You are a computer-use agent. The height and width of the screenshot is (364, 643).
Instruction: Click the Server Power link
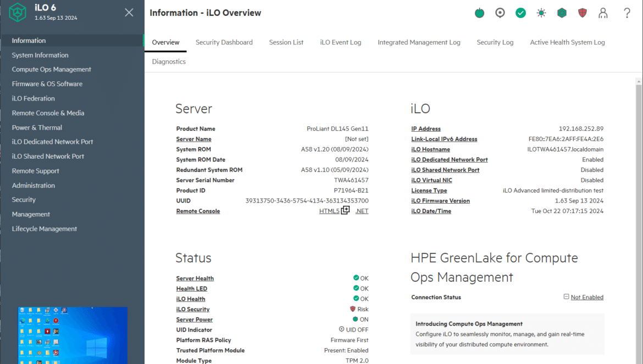[x=195, y=320]
